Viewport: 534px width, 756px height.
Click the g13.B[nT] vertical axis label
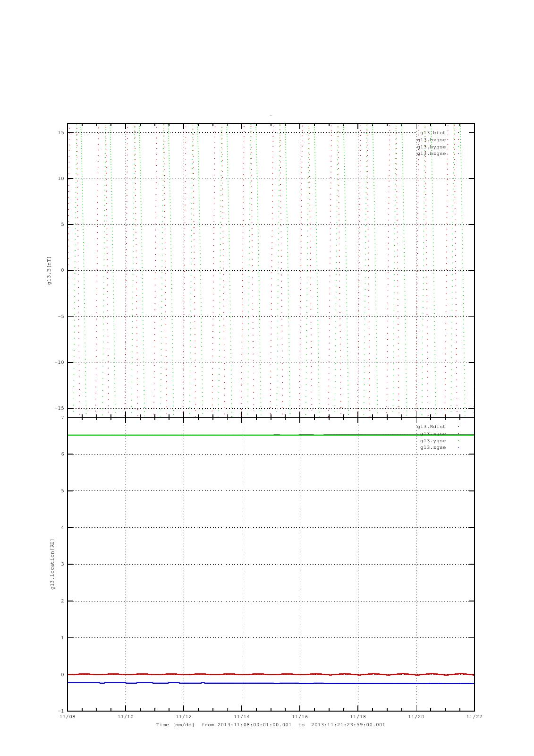coord(49,270)
